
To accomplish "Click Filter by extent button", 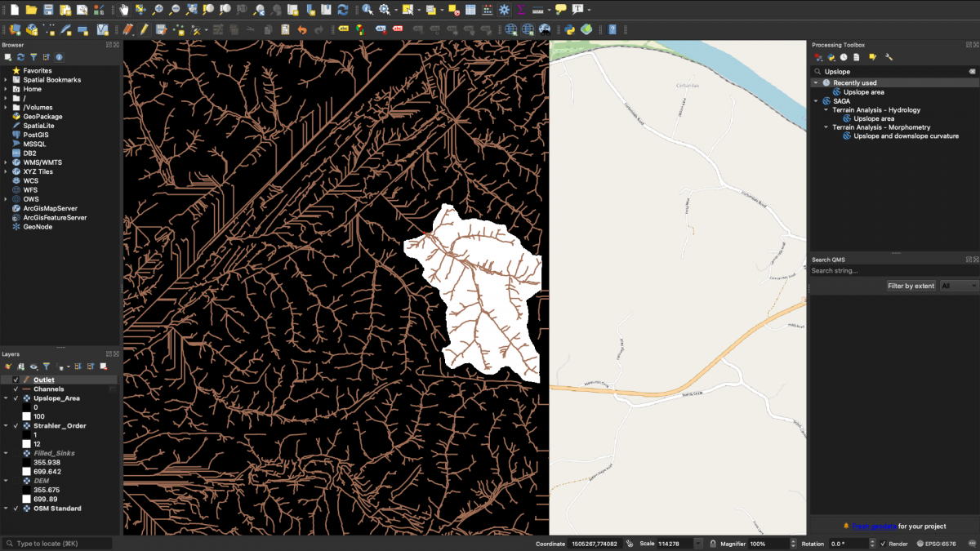I will (x=911, y=286).
